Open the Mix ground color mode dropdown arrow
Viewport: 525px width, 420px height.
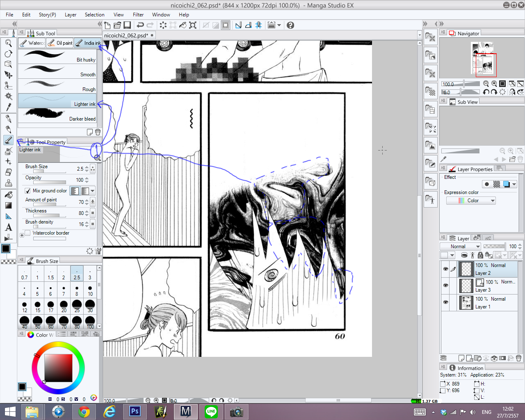[93, 191]
